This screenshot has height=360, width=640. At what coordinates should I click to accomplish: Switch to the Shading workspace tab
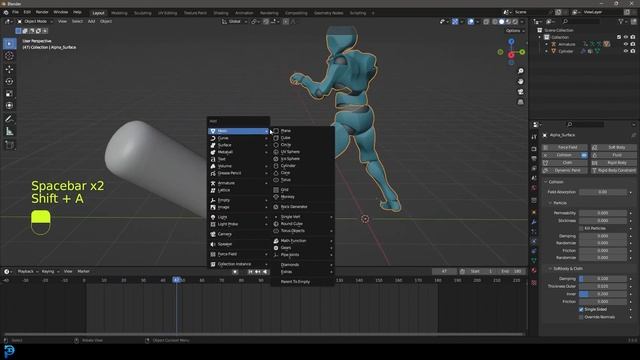pyautogui.click(x=221, y=13)
